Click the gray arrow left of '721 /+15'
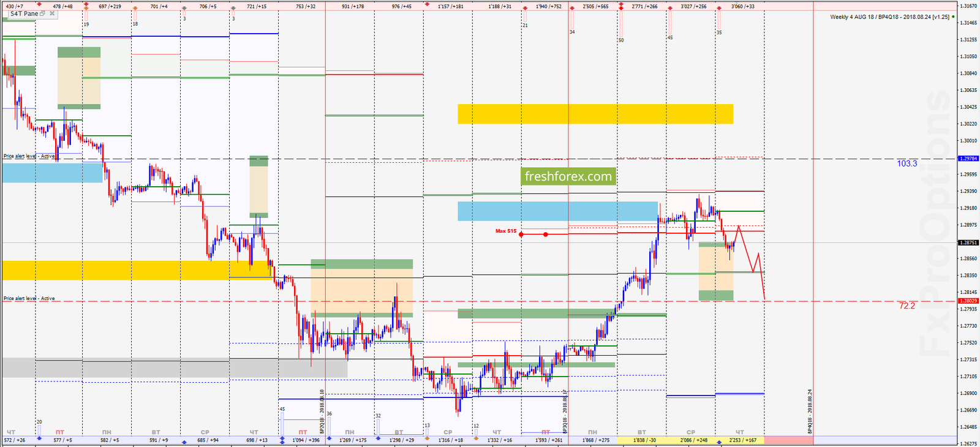 coord(233,7)
